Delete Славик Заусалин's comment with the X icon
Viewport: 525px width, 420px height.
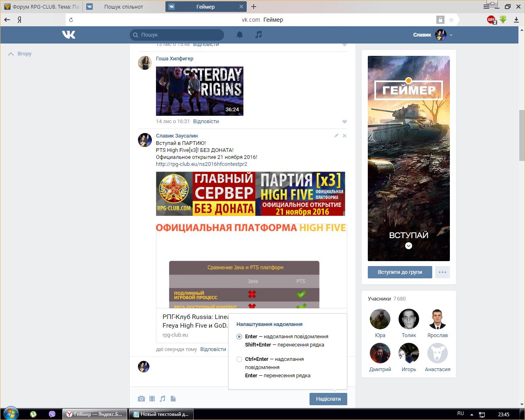(x=344, y=135)
